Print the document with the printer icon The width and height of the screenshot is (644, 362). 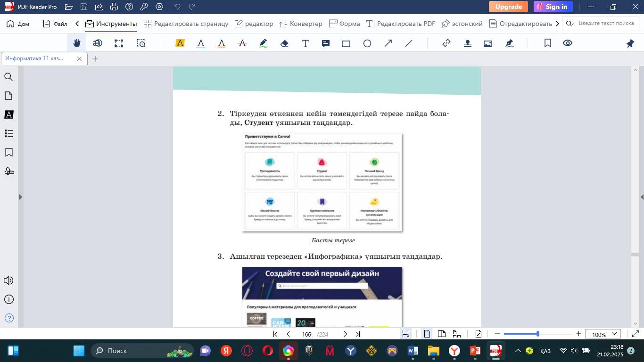[114, 7]
